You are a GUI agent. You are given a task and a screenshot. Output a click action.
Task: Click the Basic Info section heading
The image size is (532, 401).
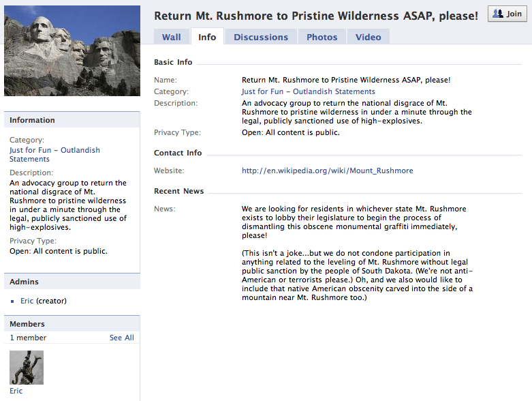point(173,62)
